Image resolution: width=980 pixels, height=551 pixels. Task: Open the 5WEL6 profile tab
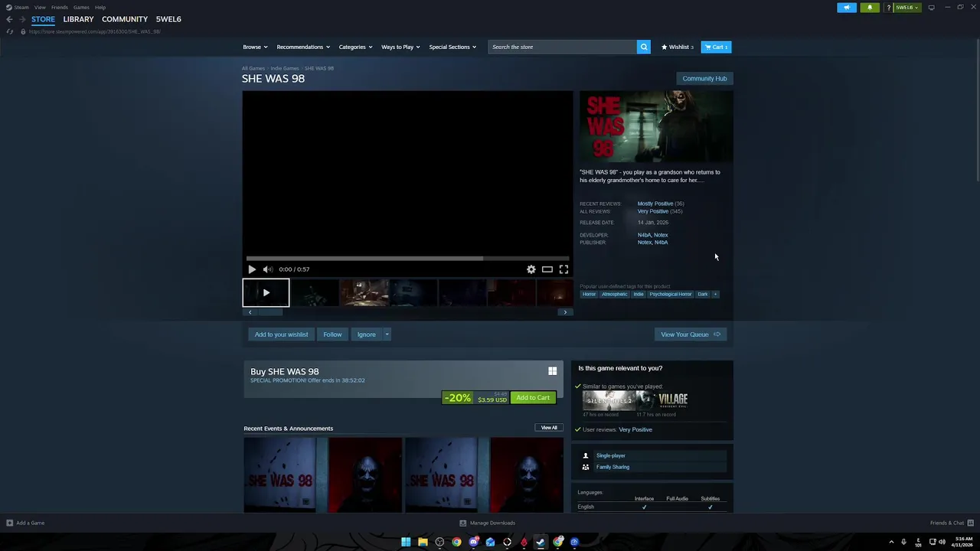point(168,19)
